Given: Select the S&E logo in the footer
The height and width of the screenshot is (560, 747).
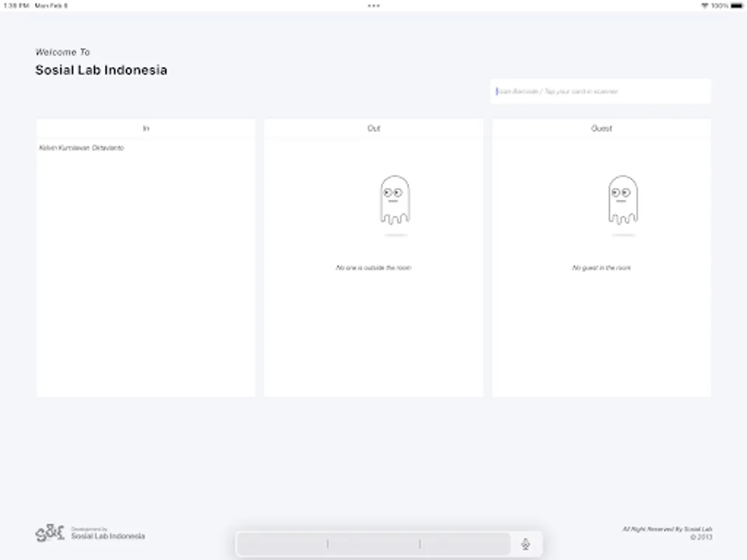Looking at the screenshot, I should click(x=50, y=533).
